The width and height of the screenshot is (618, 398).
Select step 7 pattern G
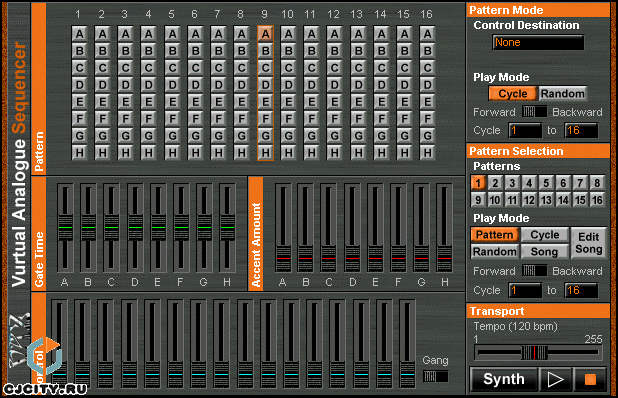(x=218, y=136)
